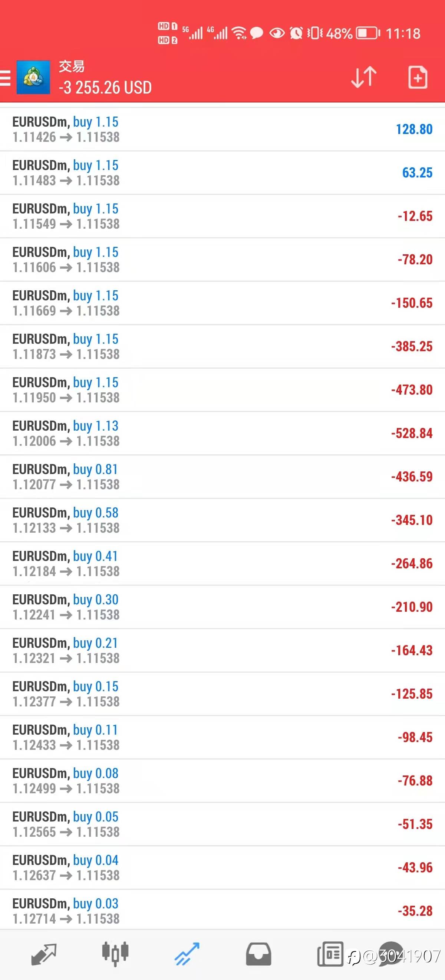445x980 pixels.
Task: Select the position showing loss -528.84
Action: point(222,433)
